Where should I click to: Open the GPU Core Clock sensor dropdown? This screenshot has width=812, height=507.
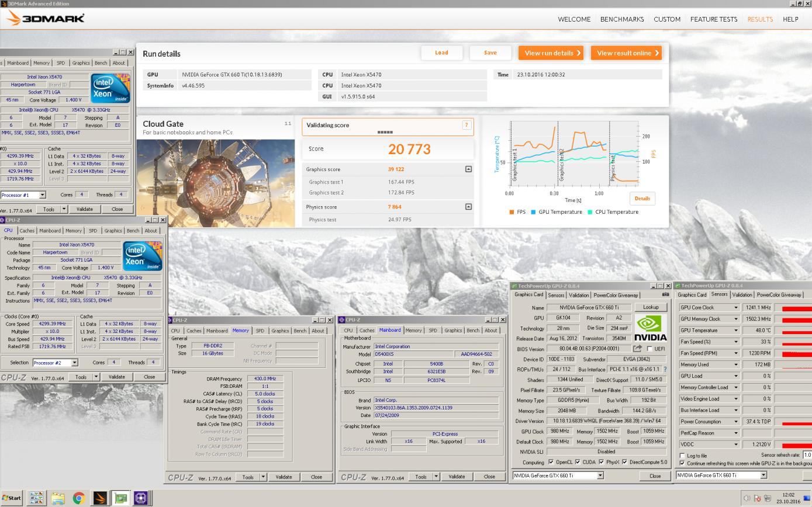point(736,307)
